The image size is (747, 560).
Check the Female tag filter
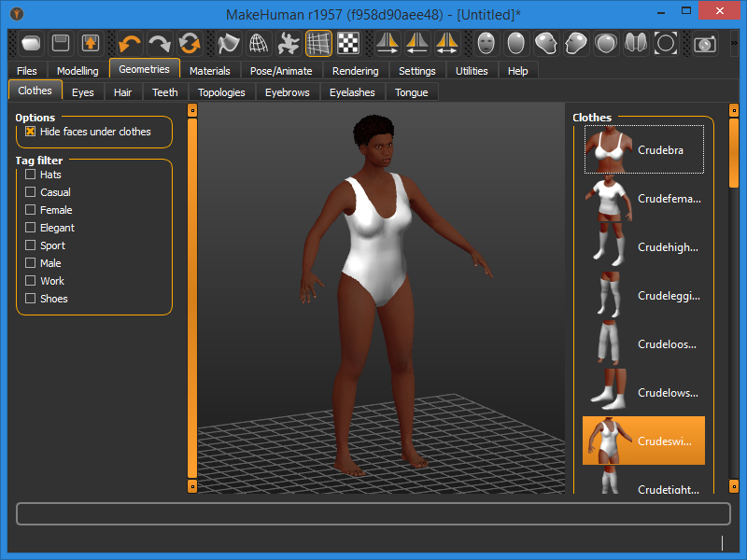pos(31,209)
